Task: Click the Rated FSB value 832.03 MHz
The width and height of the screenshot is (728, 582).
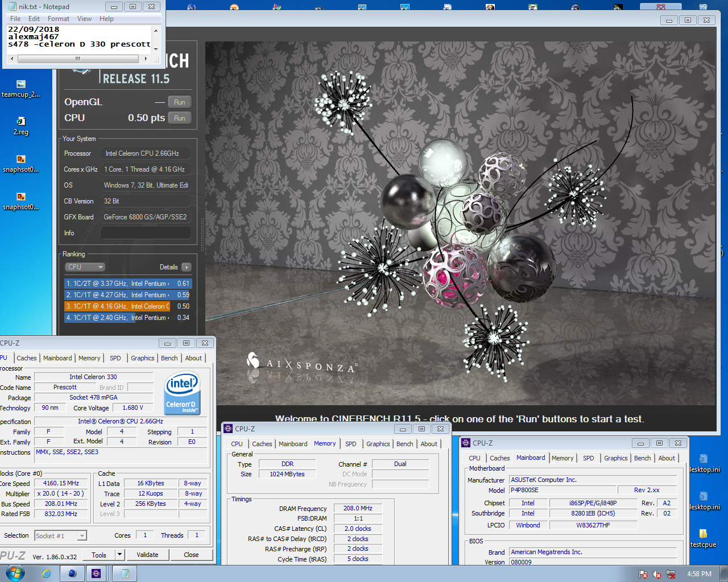Action: [61, 514]
